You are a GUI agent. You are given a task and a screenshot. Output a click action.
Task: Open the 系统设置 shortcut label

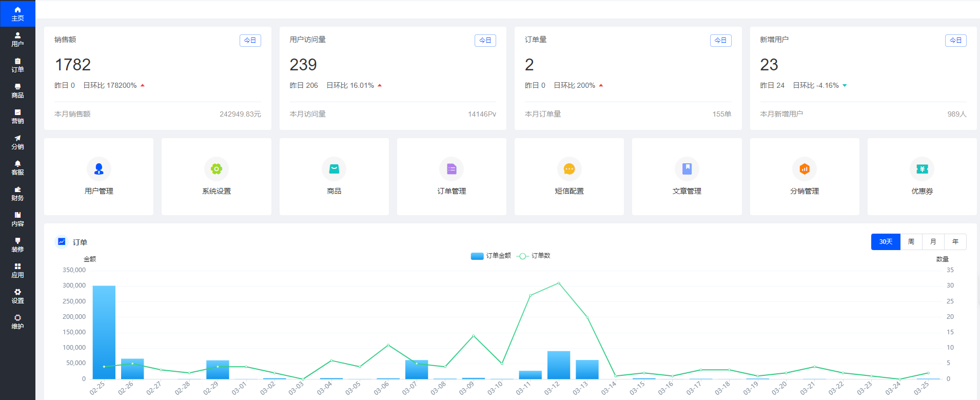217,191
